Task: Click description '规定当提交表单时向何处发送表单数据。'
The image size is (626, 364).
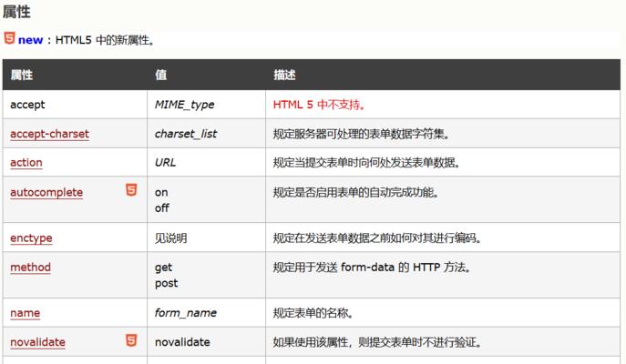Action: pos(366,163)
